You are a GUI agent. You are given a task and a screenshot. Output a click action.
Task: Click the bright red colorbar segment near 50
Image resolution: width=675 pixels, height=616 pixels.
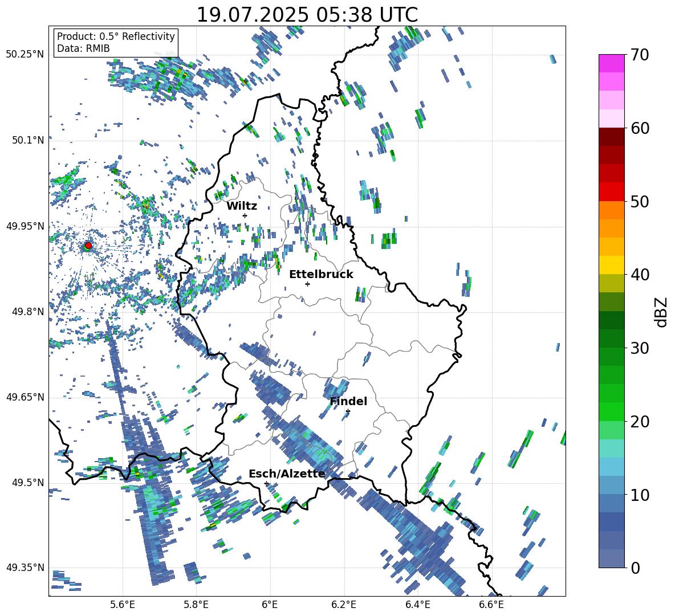pos(611,191)
